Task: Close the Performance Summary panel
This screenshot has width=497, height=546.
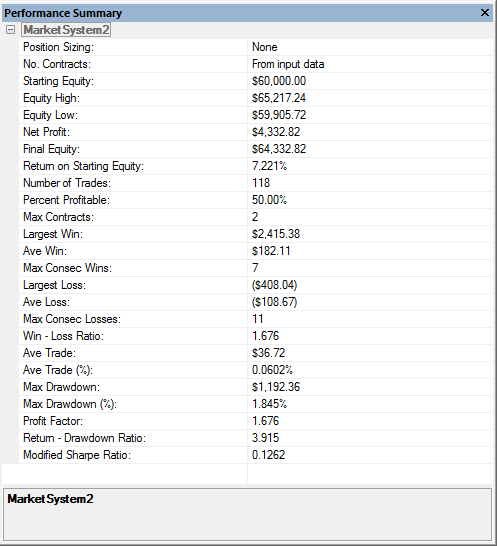Action: [x=484, y=13]
